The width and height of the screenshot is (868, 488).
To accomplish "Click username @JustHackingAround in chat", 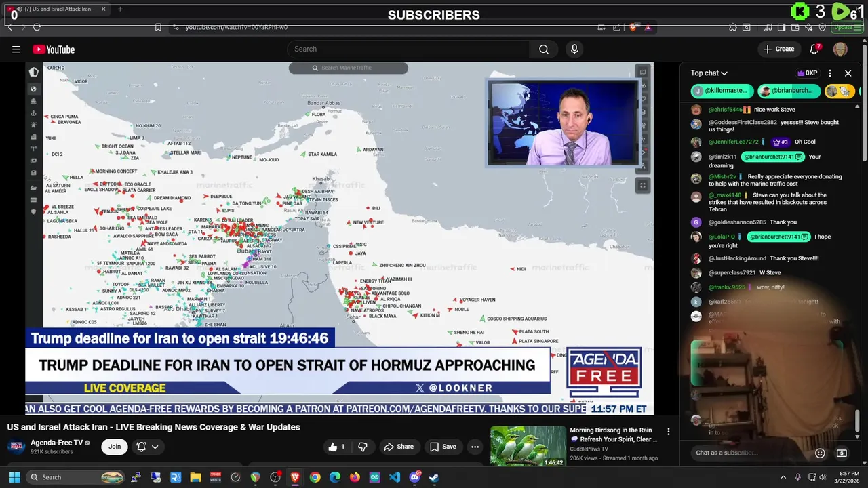I will [737, 258].
